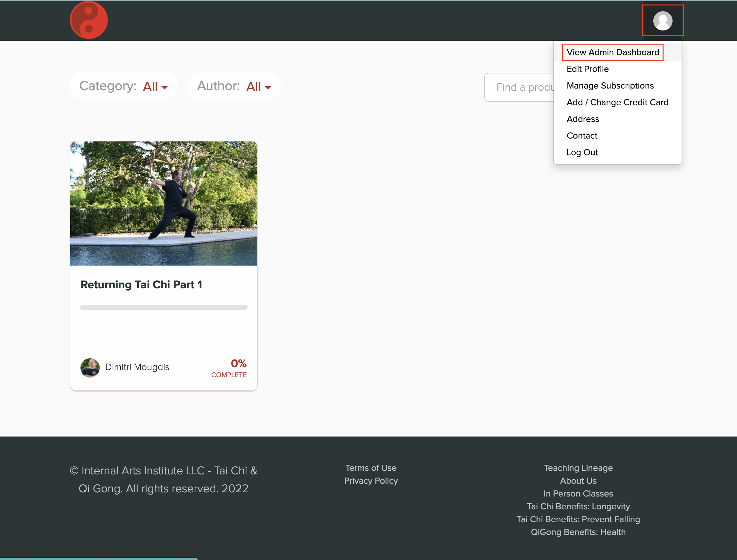Viewport: 737px width, 560px height.
Task: Click the course progress bar
Action: click(164, 307)
